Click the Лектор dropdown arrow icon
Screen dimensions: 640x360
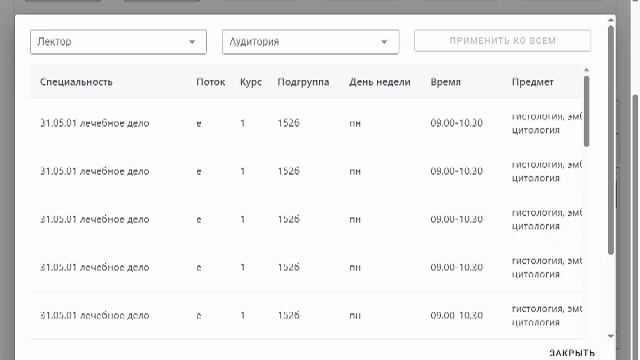tap(192, 42)
